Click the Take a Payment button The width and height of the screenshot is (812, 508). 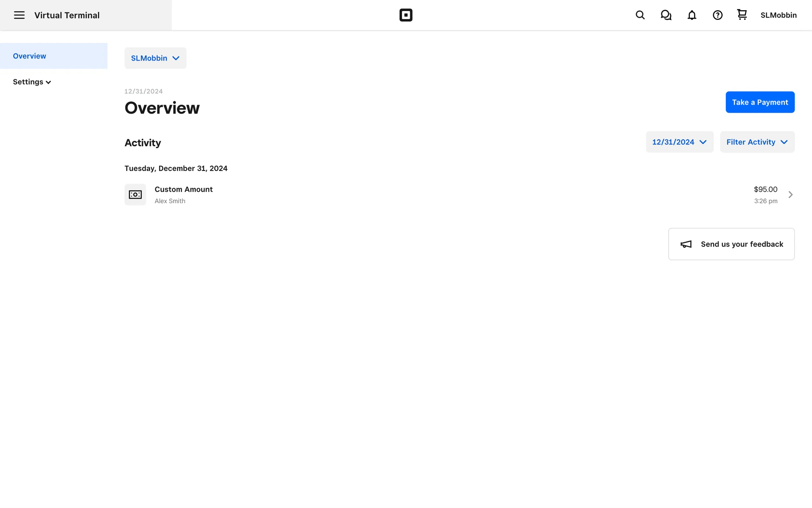click(760, 102)
